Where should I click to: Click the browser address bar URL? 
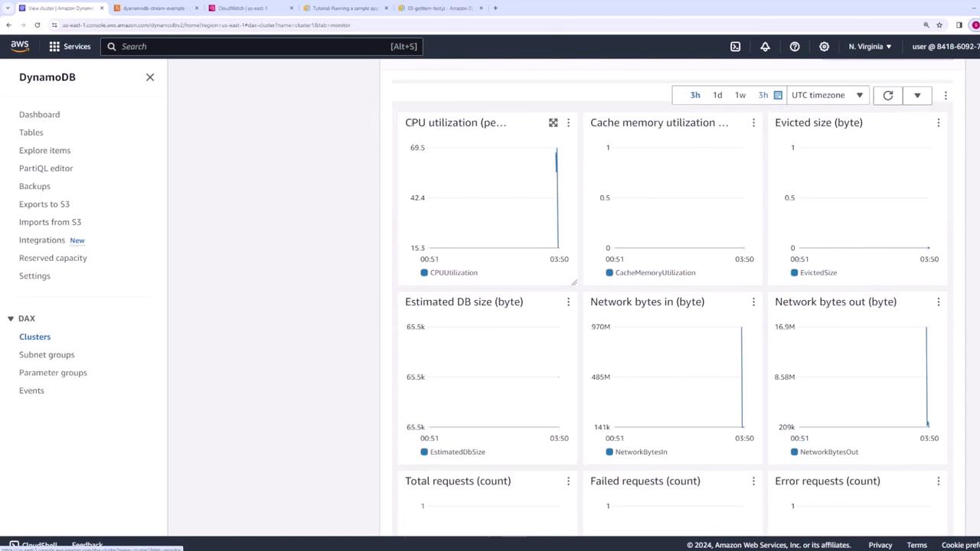pos(206,25)
